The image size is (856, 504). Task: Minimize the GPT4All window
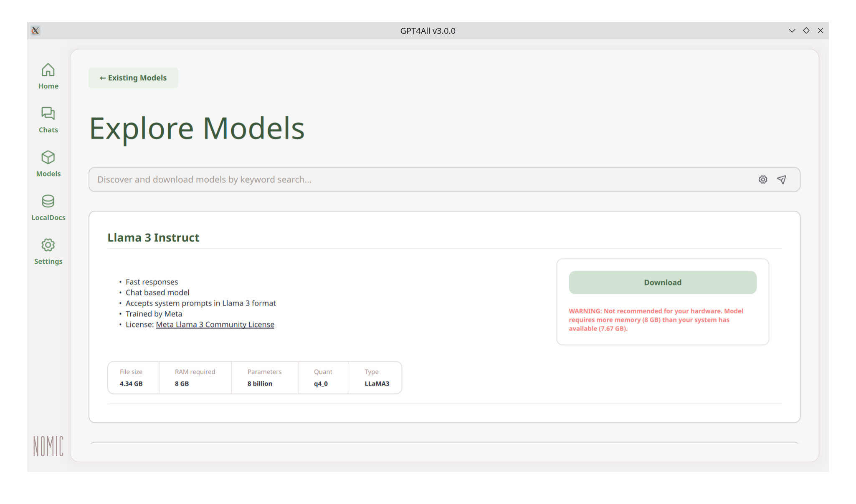click(792, 30)
